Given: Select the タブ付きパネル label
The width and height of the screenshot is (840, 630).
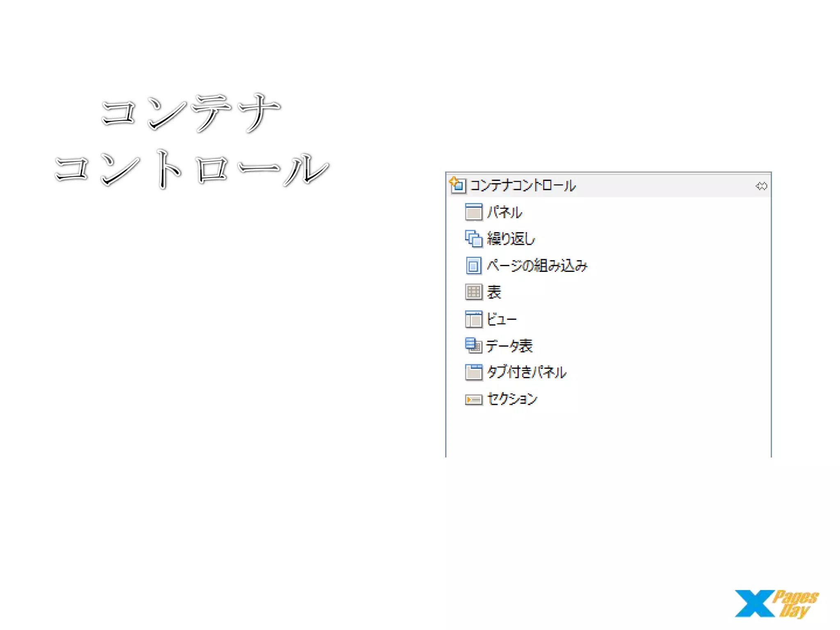Looking at the screenshot, I should pyautogui.click(x=526, y=372).
